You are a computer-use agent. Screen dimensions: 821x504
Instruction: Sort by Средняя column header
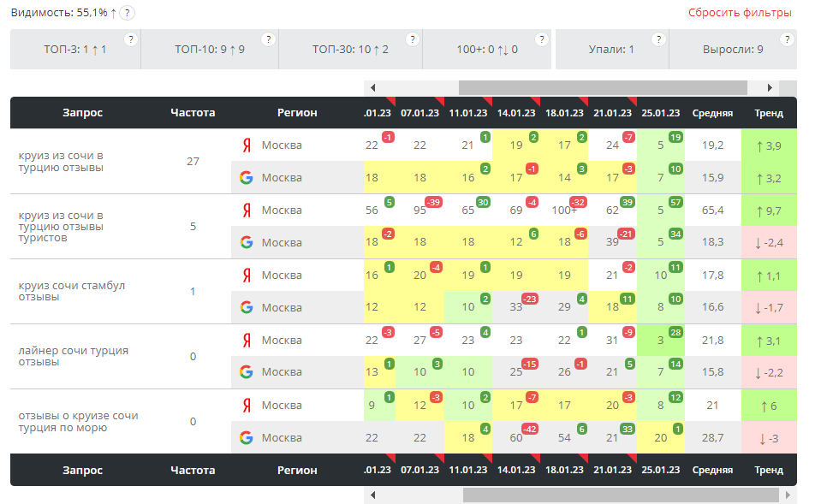click(x=712, y=113)
